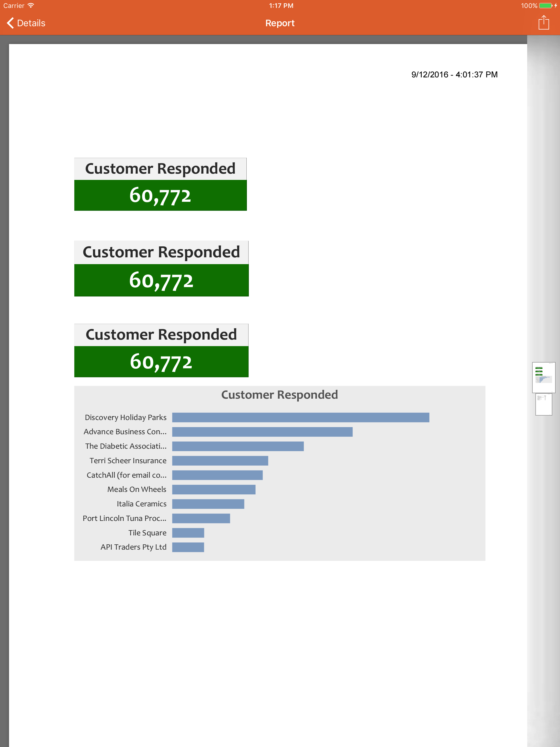Click the The Diabetic Associati... label
The width and height of the screenshot is (560, 747).
[126, 446]
